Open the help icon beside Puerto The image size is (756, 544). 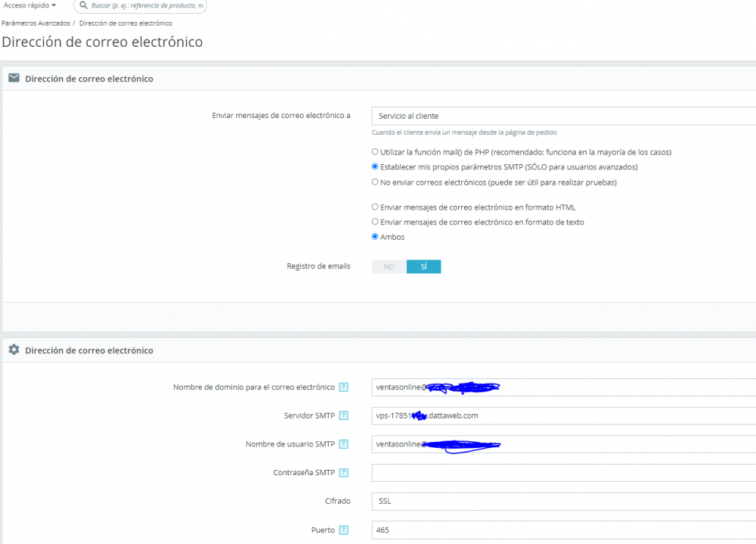point(344,530)
